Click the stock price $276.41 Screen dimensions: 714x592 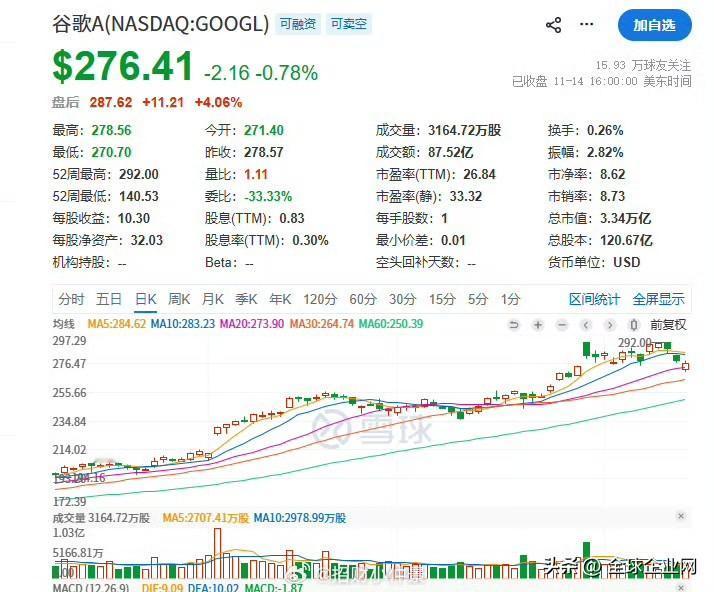coord(122,66)
